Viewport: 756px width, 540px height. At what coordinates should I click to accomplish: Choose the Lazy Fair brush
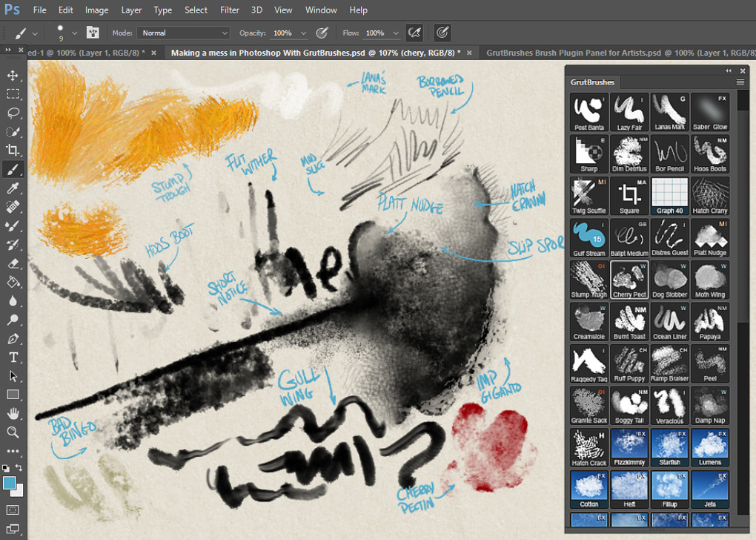pos(629,113)
